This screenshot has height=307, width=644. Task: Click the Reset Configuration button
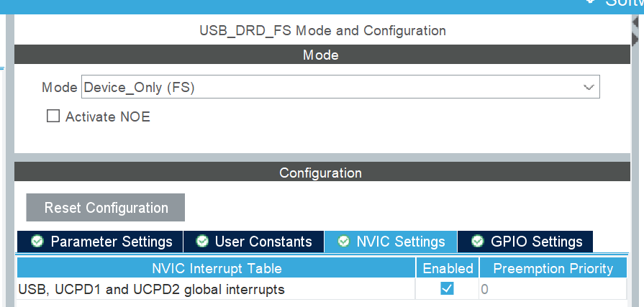106,208
